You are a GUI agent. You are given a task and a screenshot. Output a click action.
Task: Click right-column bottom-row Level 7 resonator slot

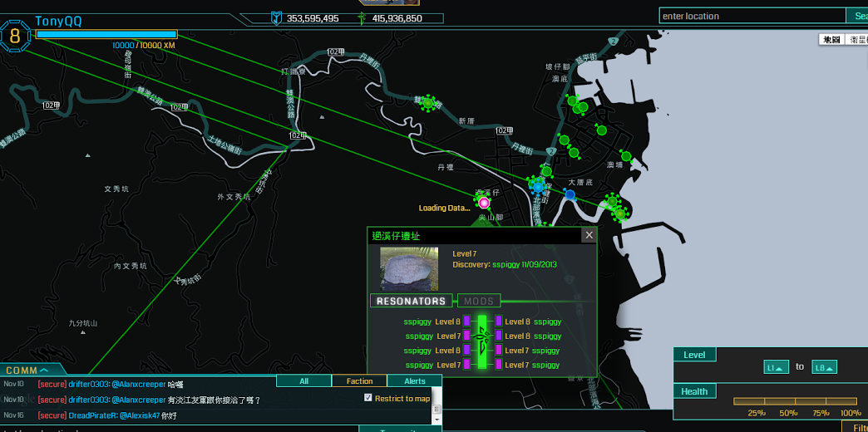click(x=499, y=365)
